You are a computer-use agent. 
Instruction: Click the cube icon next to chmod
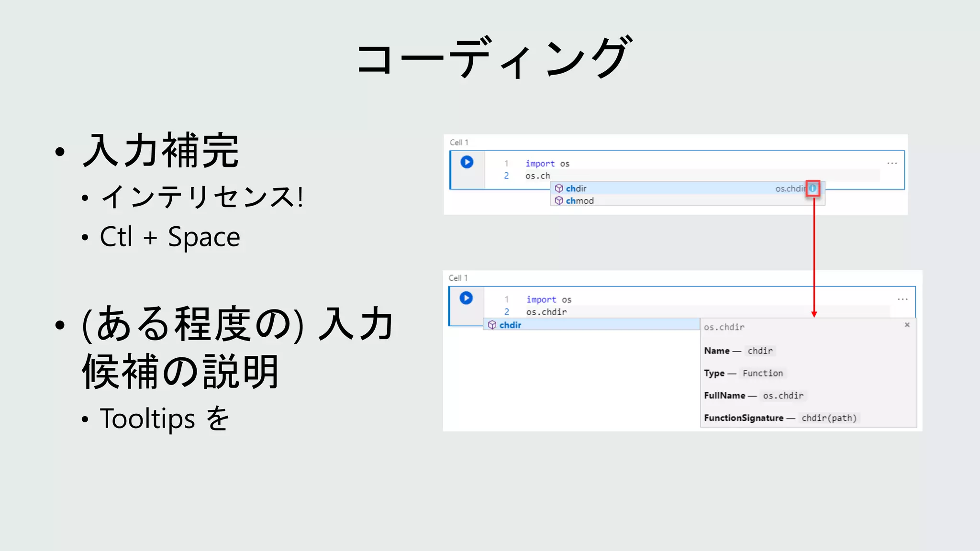[558, 201]
